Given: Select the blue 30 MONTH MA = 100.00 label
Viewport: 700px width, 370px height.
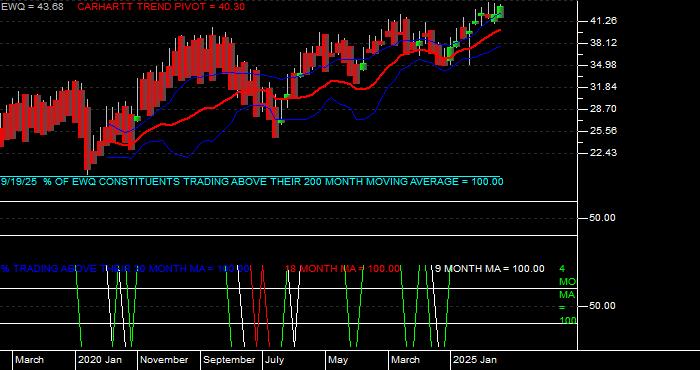Looking at the screenshot, I should coord(125,269).
